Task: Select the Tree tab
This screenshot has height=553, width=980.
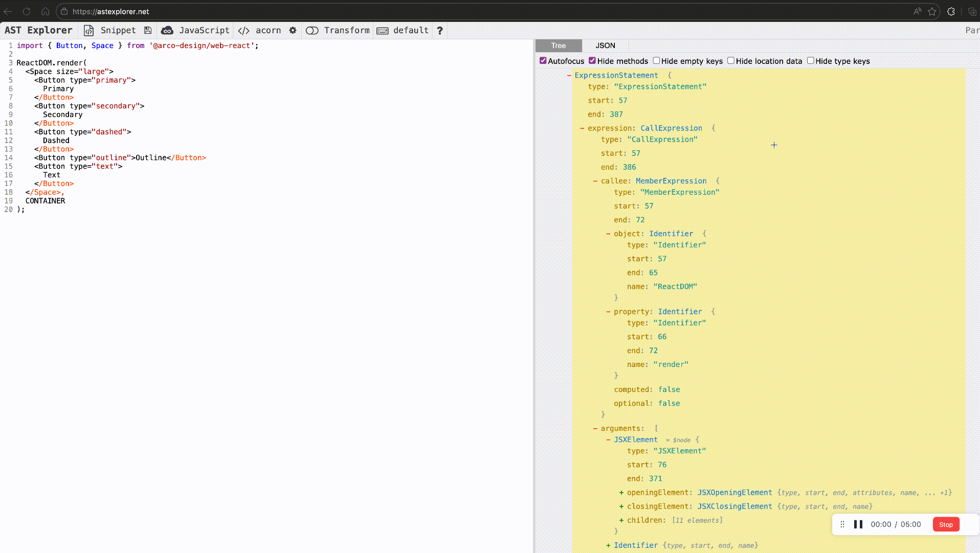Action: tap(559, 45)
